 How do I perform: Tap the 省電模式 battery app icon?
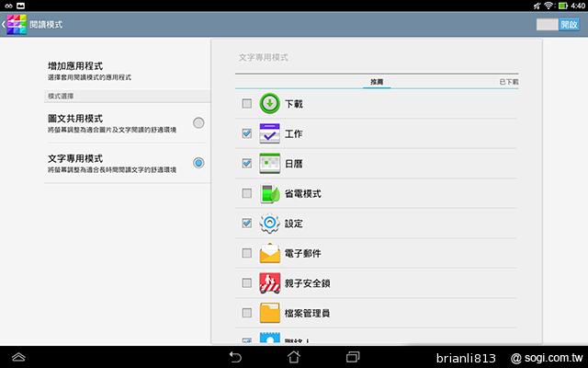click(x=269, y=193)
